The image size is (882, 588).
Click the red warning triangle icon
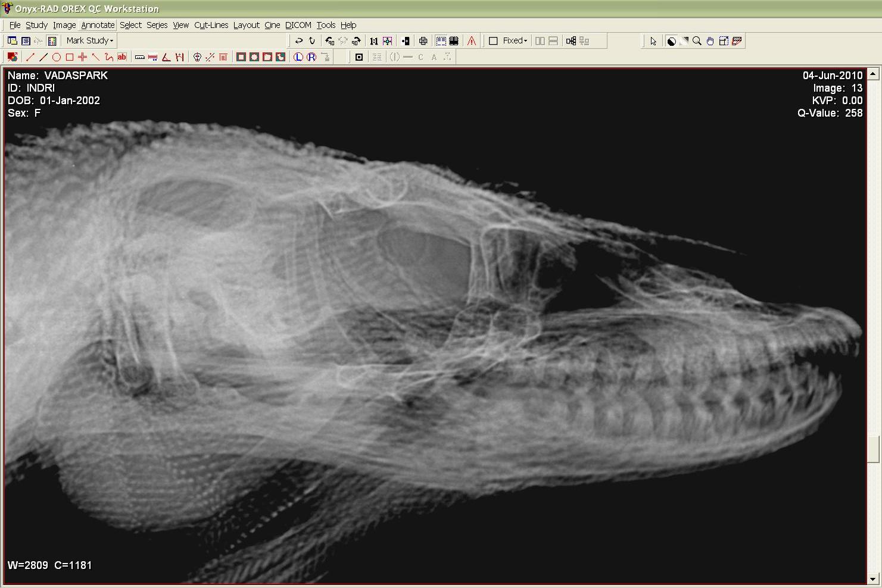(472, 40)
